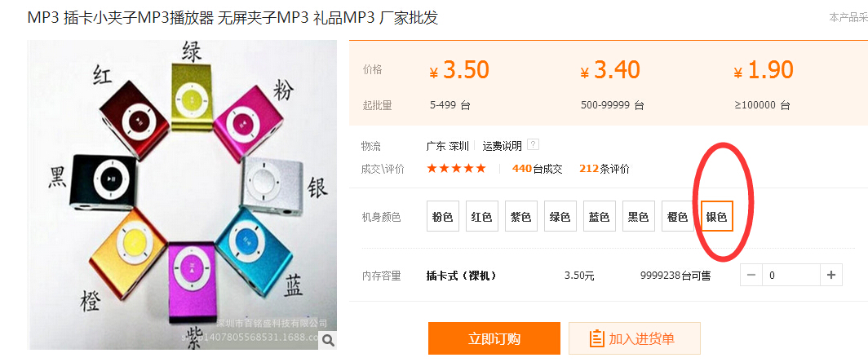Click the quantity input field
This screenshot has height=362, width=868.
pyautogui.click(x=791, y=275)
